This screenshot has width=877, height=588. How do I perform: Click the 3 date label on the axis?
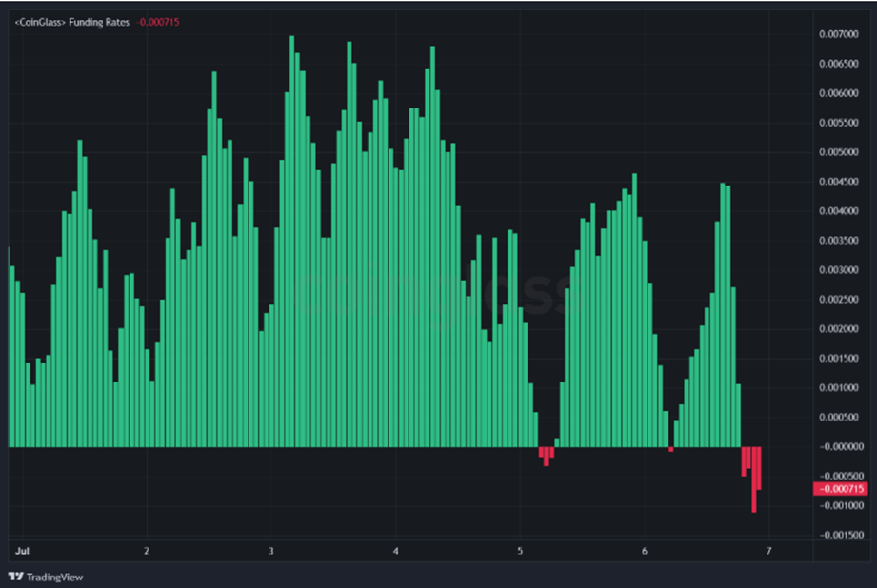pos(269,550)
